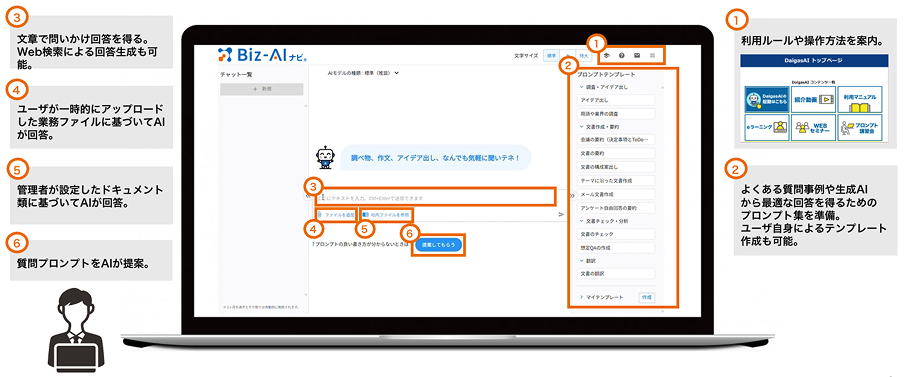Click the eラーニング tile
Image resolution: width=904 pixels, height=377 pixels.
pyautogui.click(x=766, y=126)
